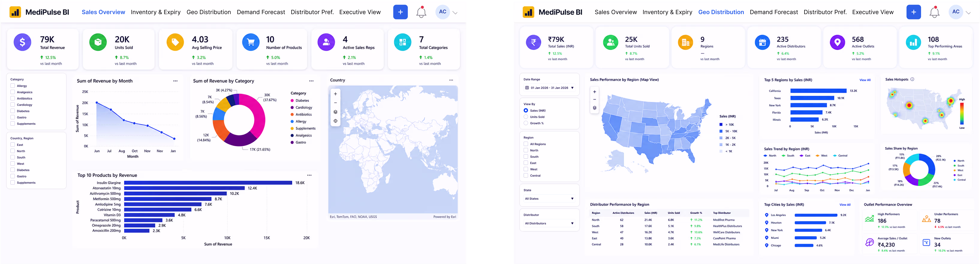Open Demand Forecast tab in the left dashboard
The height and width of the screenshot is (264, 980).
261,12
